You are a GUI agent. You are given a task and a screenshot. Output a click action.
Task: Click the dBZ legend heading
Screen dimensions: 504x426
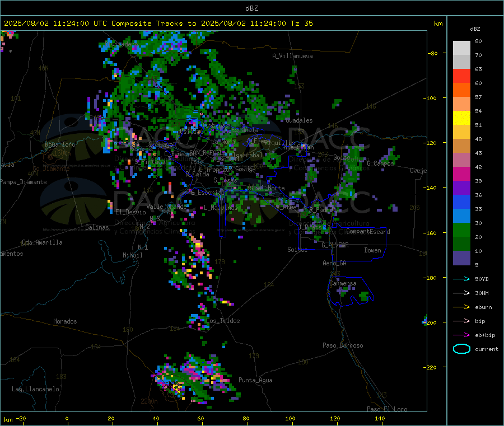pos(475,29)
